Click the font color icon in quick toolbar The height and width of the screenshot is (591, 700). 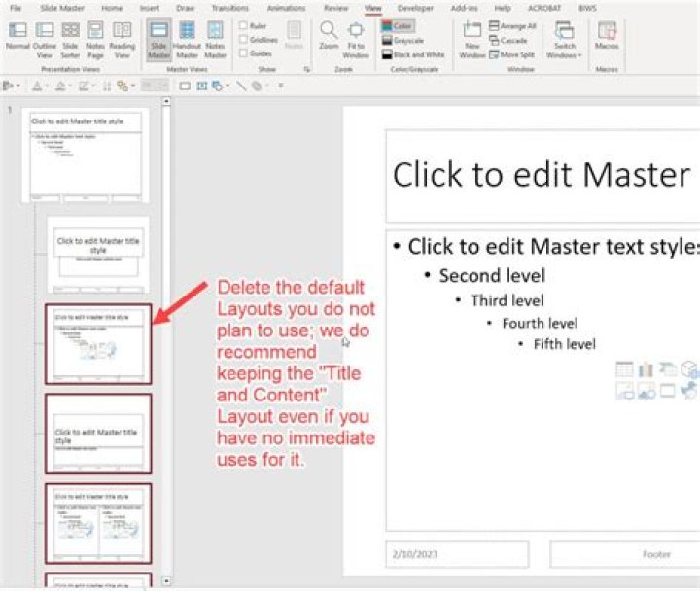click(x=37, y=87)
